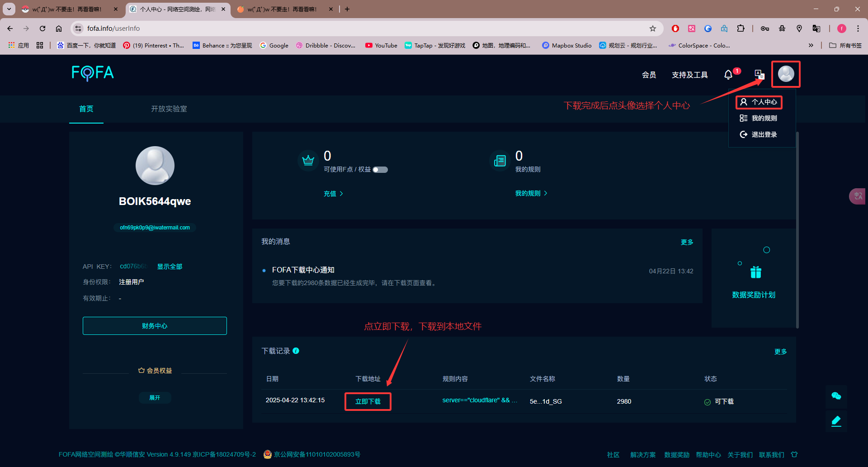Click the FOFA logo

(x=93, y=73)
